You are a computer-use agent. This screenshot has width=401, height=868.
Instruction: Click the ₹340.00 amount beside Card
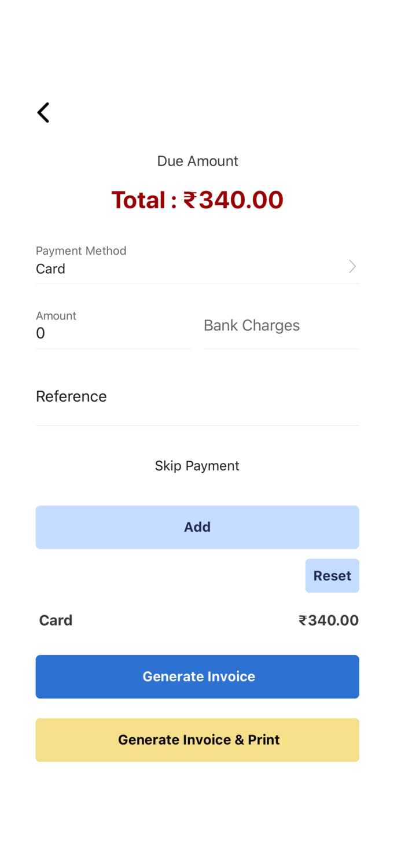(x=329, y=620)
